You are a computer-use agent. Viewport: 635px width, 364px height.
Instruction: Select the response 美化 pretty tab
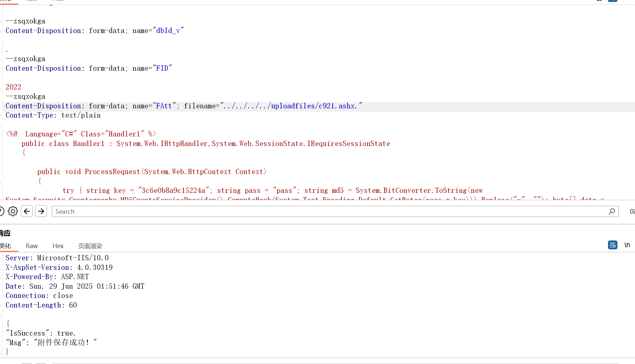click(6, 246)
